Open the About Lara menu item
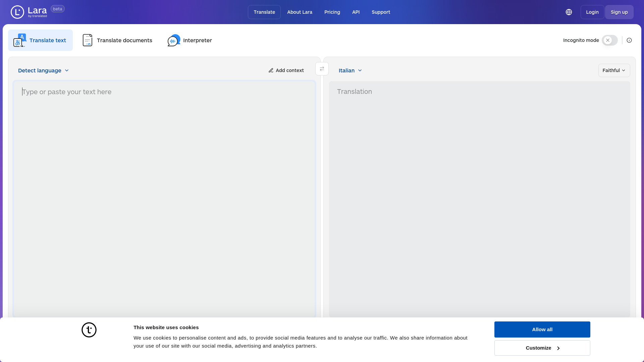 (300, 12)
